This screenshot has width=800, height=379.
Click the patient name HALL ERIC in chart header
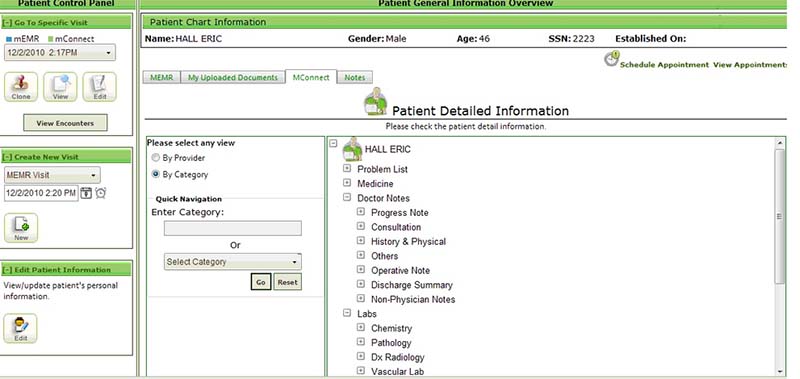(198, 39)
